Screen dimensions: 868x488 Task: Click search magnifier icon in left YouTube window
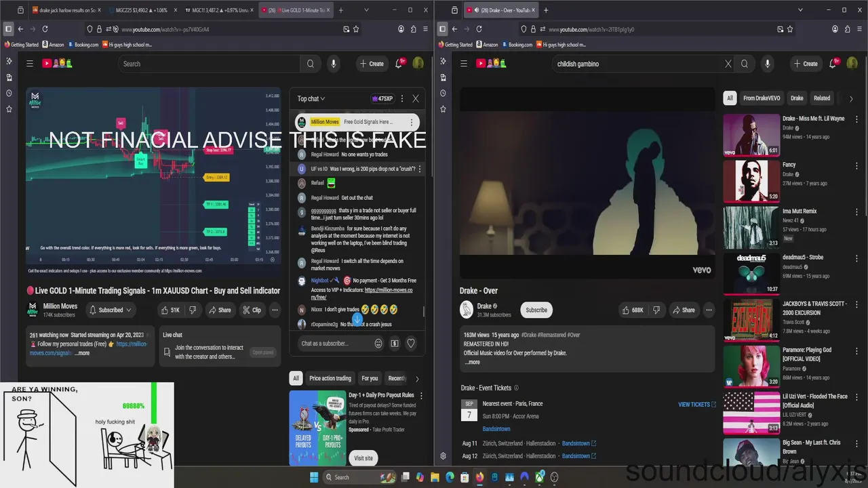(x=311, y=64)
